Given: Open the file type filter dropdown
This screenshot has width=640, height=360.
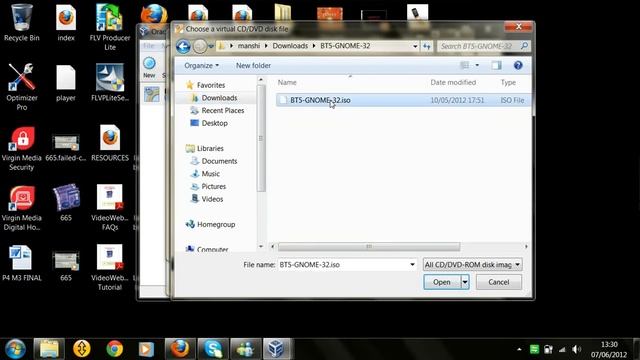Looking at the screenshot, I should click(473, 264).
